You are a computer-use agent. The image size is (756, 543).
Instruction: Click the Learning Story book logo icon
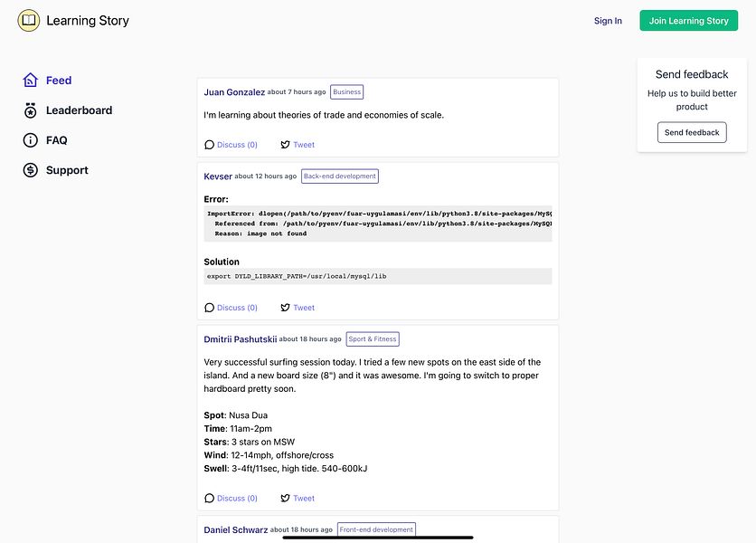29,20
